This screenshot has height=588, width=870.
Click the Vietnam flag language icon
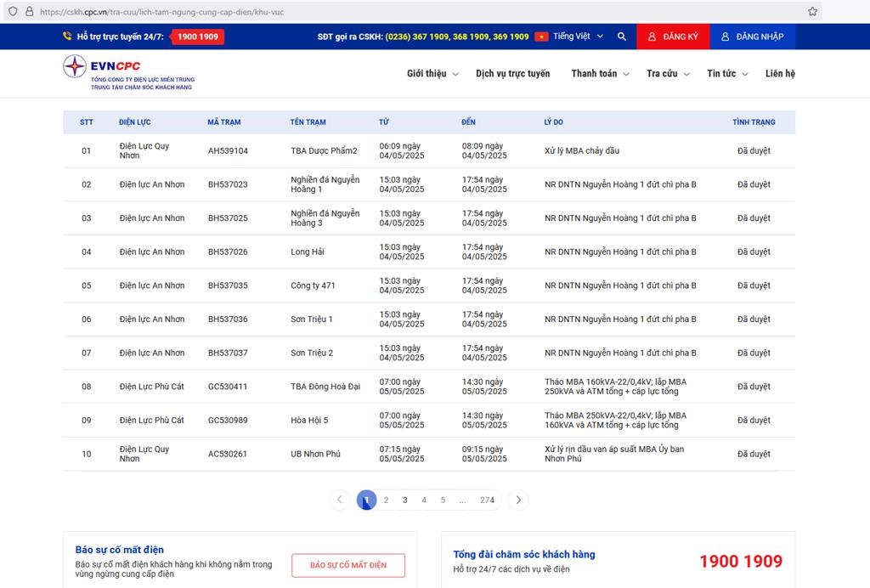click(540, 37)
